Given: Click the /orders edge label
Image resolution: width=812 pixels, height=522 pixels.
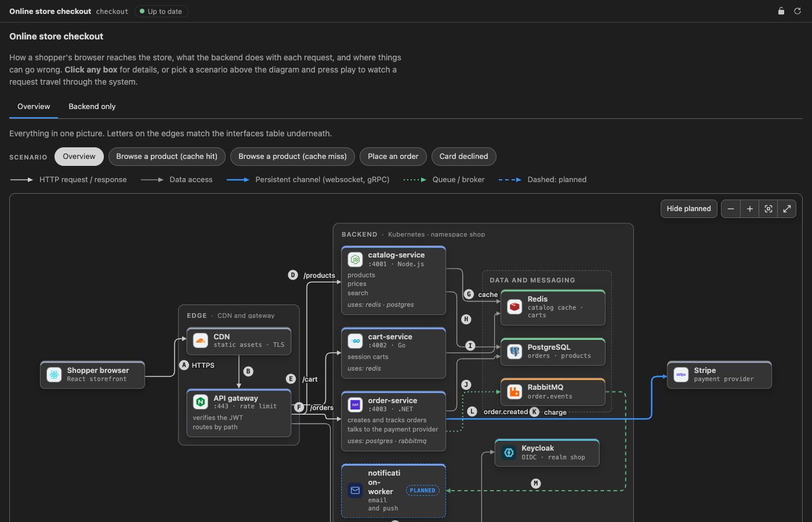Looking at the screenshot, I should (x=322, y=408).
